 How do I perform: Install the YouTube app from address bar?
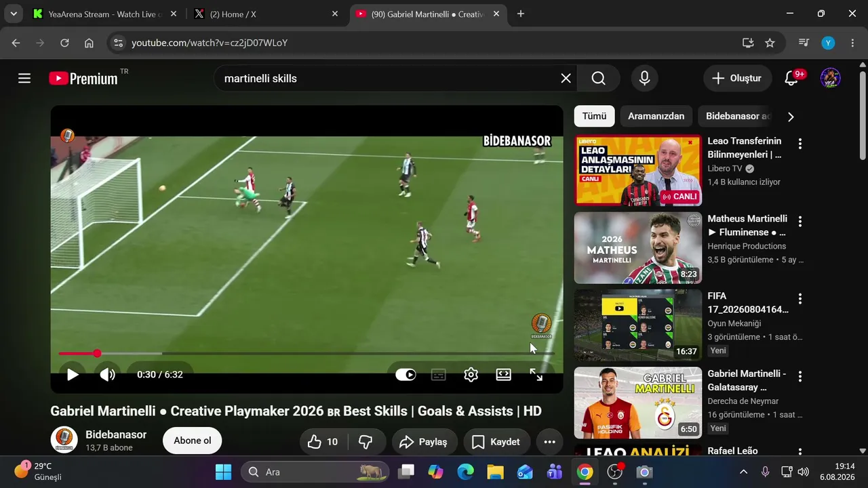[x=748, y=43]
